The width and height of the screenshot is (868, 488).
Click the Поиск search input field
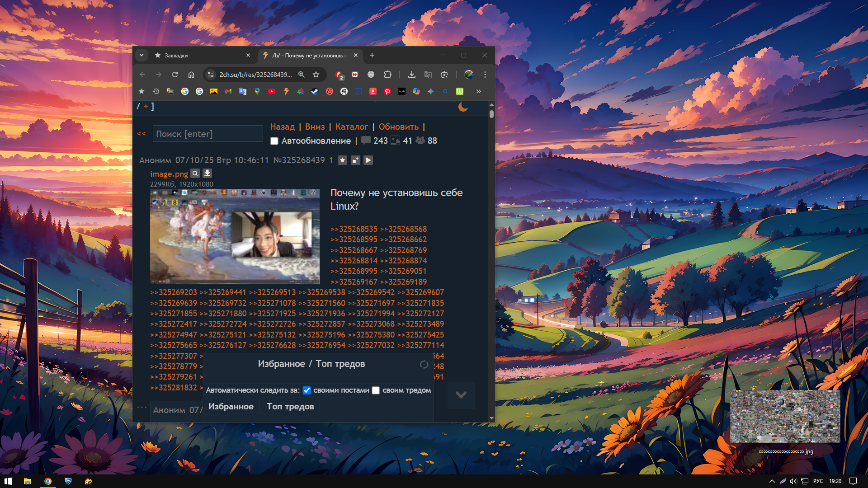[x=208, y=134]
